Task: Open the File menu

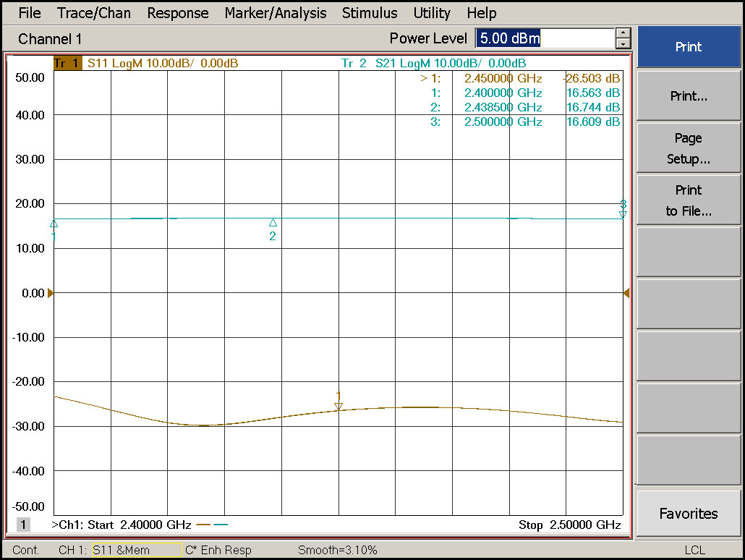Action: click(x=30, y=13)
